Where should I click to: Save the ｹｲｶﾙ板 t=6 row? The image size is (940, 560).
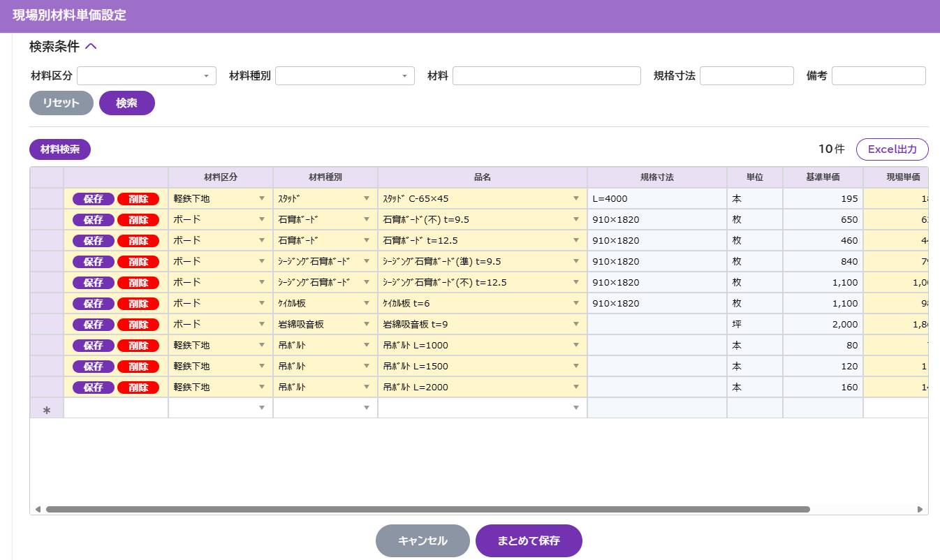pos(94,304)
